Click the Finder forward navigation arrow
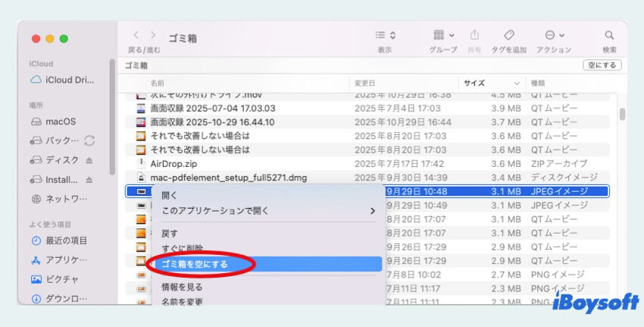This screenshot has width=644, height=327. point(154,35)
